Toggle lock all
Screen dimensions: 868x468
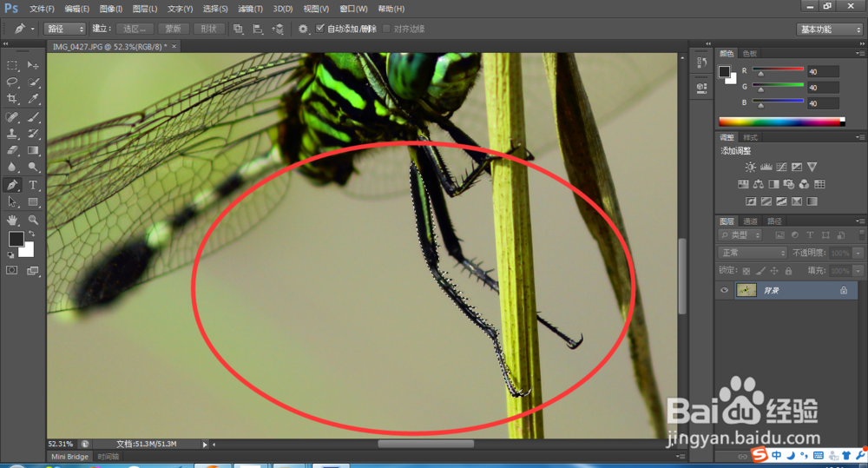tap(788, 271)
